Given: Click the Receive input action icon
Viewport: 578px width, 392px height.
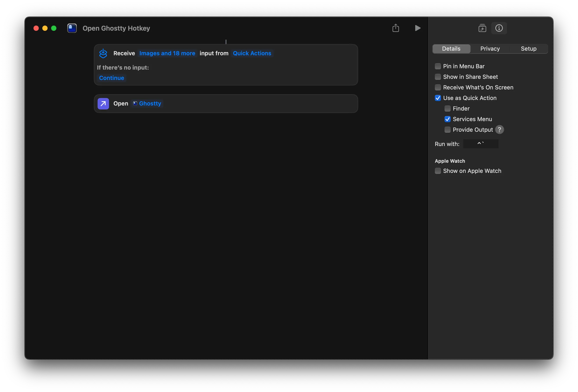Looking at the screenshot, I should pos(103,53).
